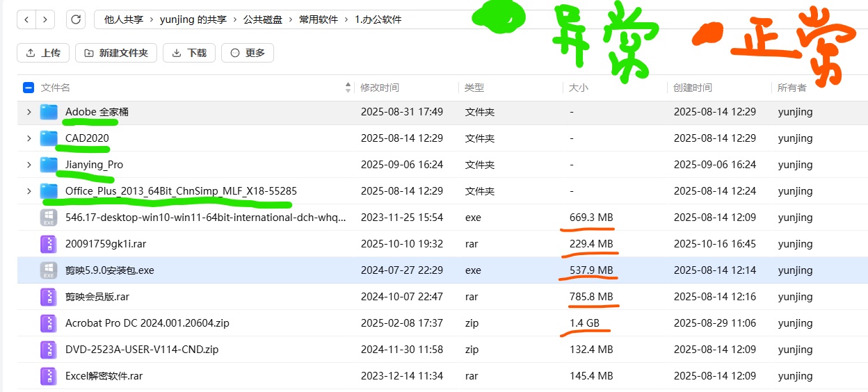
Task: Click the folder icon of Jianying_Pro
Action: pos(49,165)
